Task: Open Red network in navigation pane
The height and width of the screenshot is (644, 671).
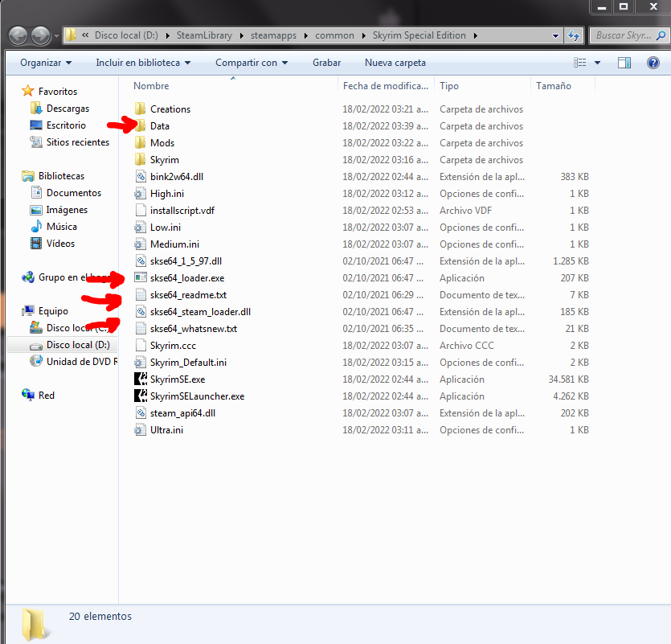Action: click(47, 396)
